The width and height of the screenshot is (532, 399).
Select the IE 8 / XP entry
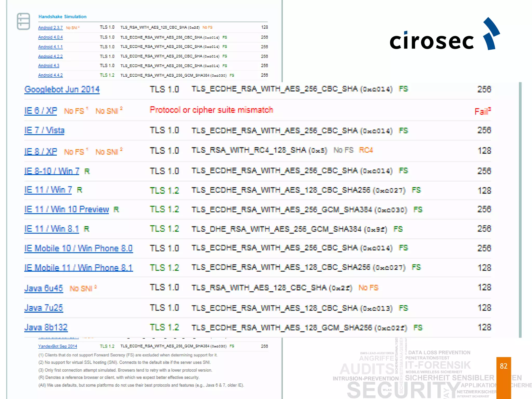tap(41, 151)
